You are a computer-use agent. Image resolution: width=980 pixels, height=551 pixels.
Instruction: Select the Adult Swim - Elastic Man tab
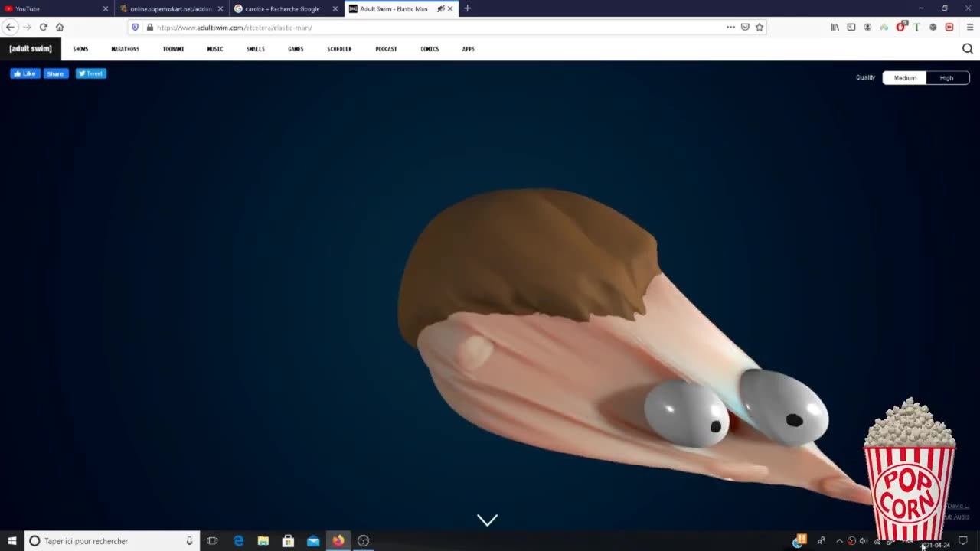click(x=401, y=9)
